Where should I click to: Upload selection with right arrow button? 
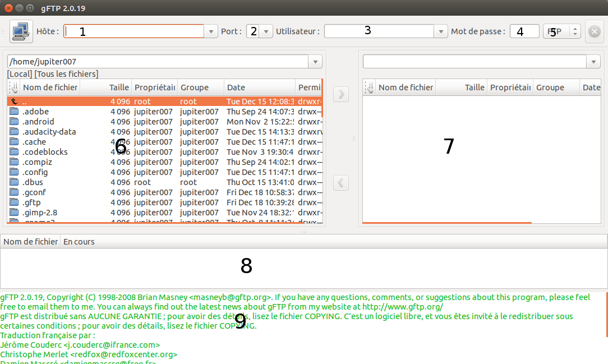[341, 94]
